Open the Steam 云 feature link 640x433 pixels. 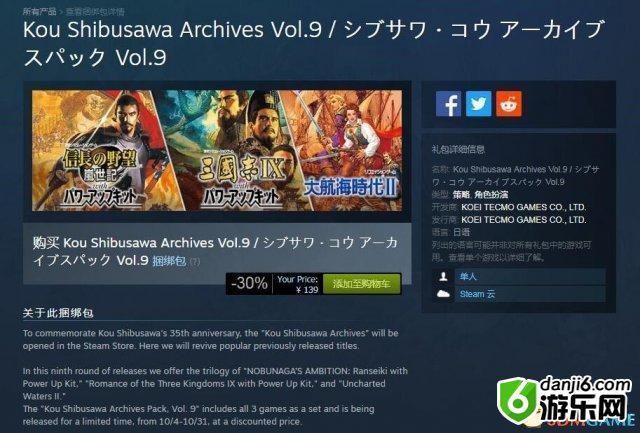[477, 294]
